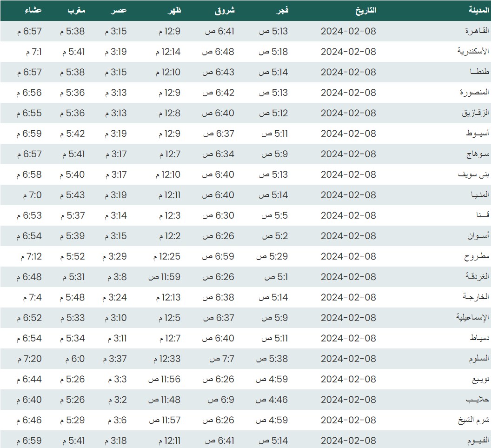
Task: Click Asr time 3:29 م for مطروح
Action: [x=115, y=256]
